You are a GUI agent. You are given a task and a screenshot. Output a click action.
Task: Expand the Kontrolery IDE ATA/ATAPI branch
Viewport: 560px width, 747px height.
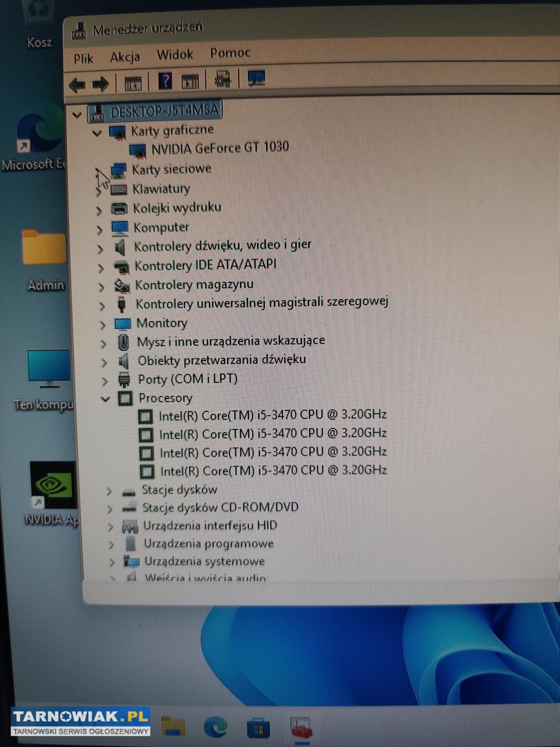click(x=100, y=268)
